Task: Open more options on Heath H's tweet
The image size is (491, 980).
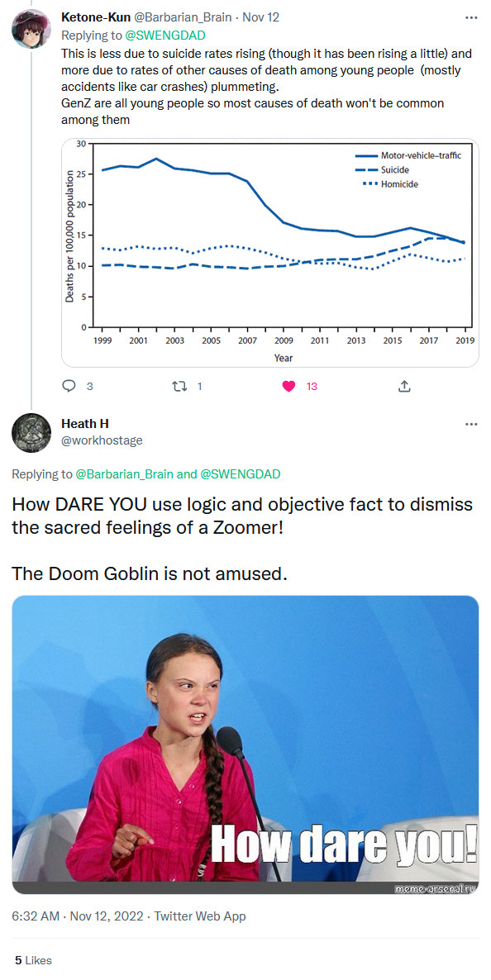Action: (471, 425)
